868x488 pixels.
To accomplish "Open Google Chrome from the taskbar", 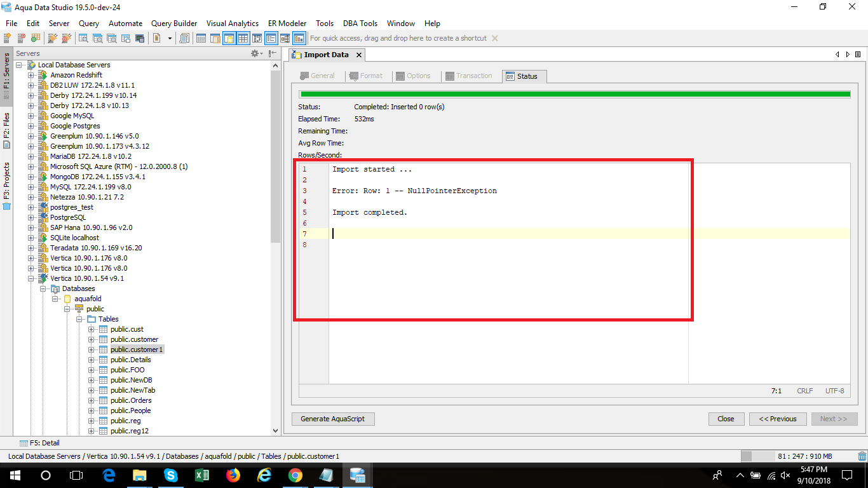I will [x=295, y=475].
